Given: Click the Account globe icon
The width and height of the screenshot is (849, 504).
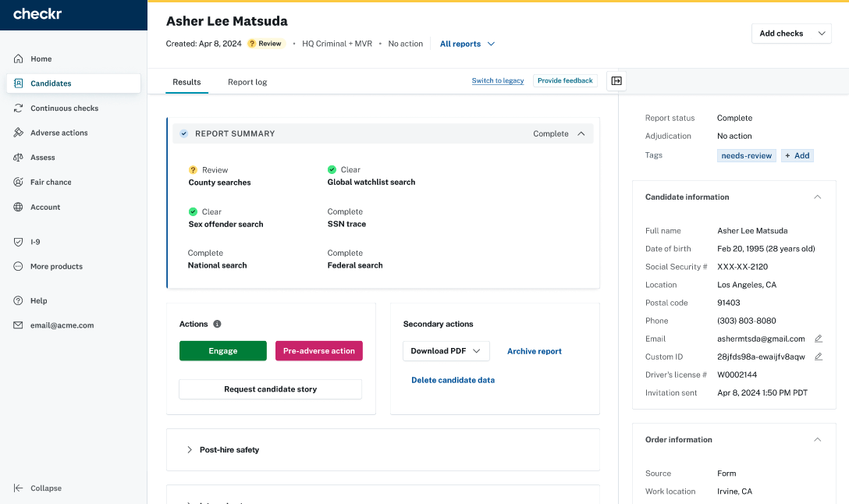Looking at the screenshot, I should [x=19, y=207].
